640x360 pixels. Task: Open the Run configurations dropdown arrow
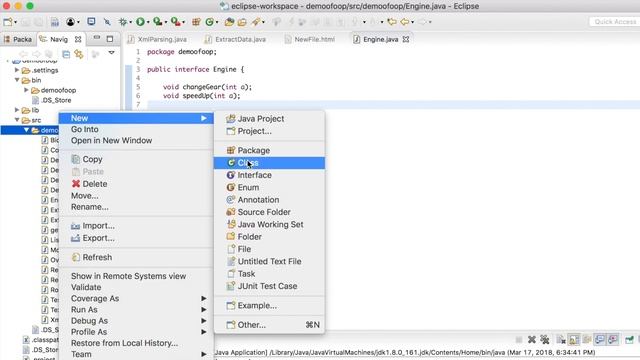pos(148,22)
